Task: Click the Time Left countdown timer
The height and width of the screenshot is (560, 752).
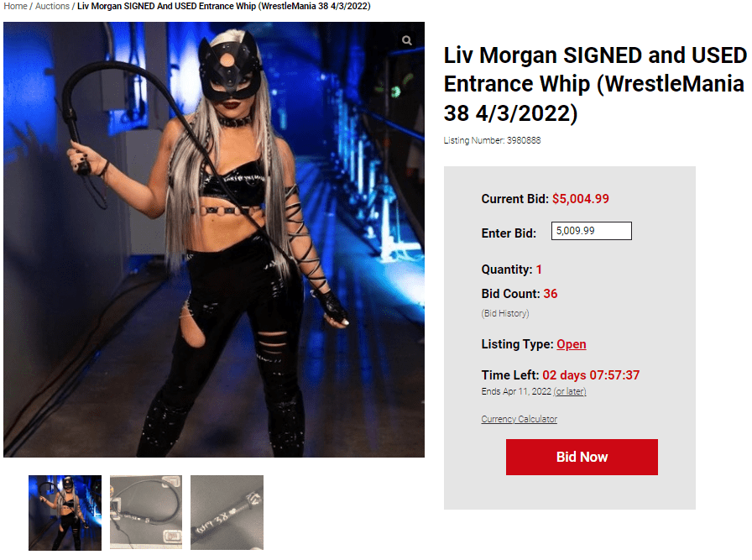Action: (x=591, y=374)
